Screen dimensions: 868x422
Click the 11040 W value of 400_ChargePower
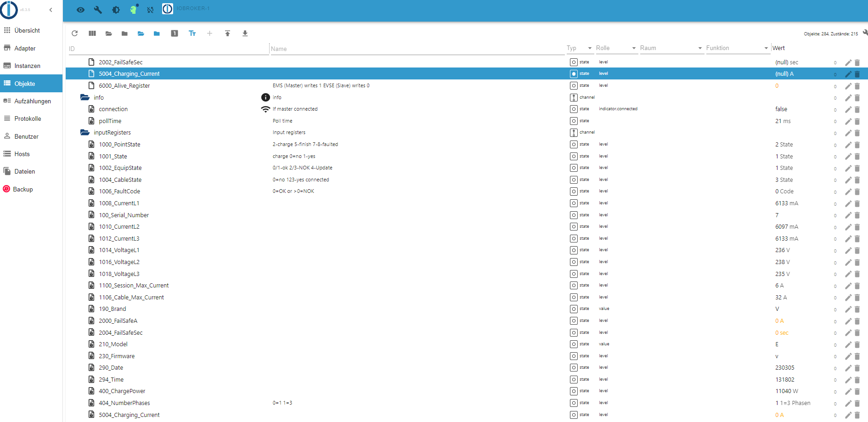tap(787, 391)
